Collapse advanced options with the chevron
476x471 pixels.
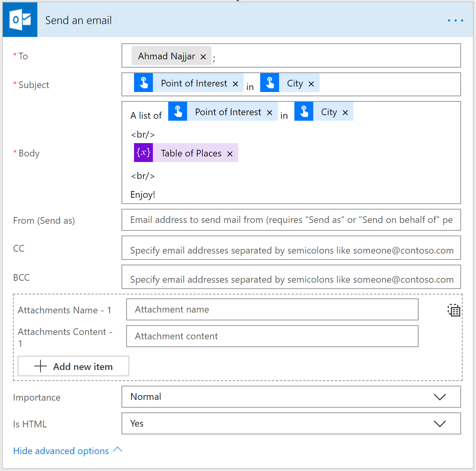click(x=118, y=450)
